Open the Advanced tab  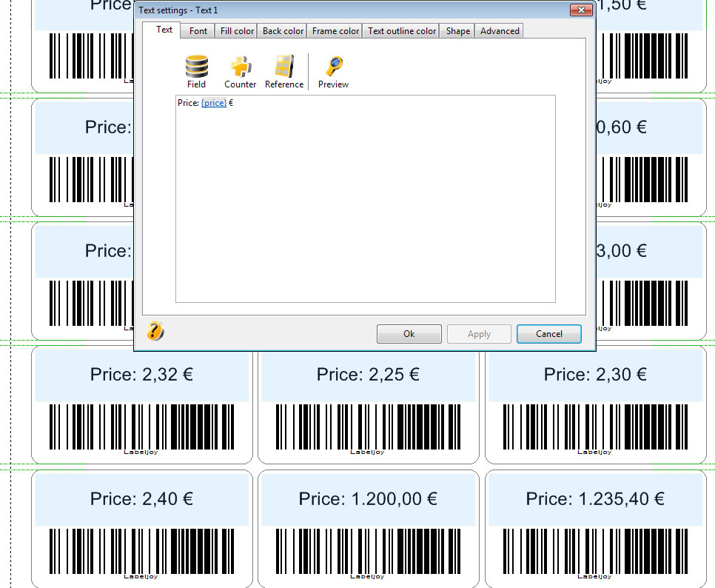point(500,31)
